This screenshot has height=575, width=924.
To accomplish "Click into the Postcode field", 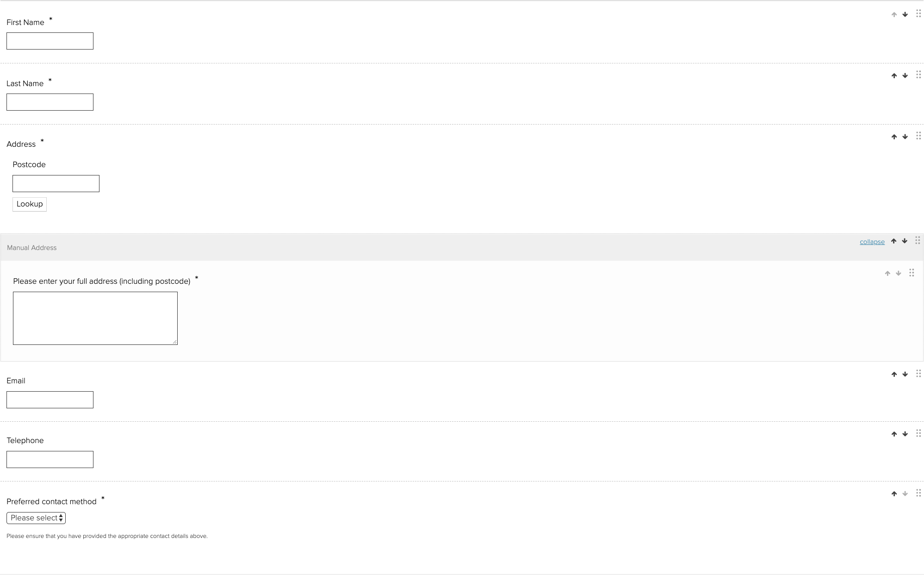I will tap(56, 184).
